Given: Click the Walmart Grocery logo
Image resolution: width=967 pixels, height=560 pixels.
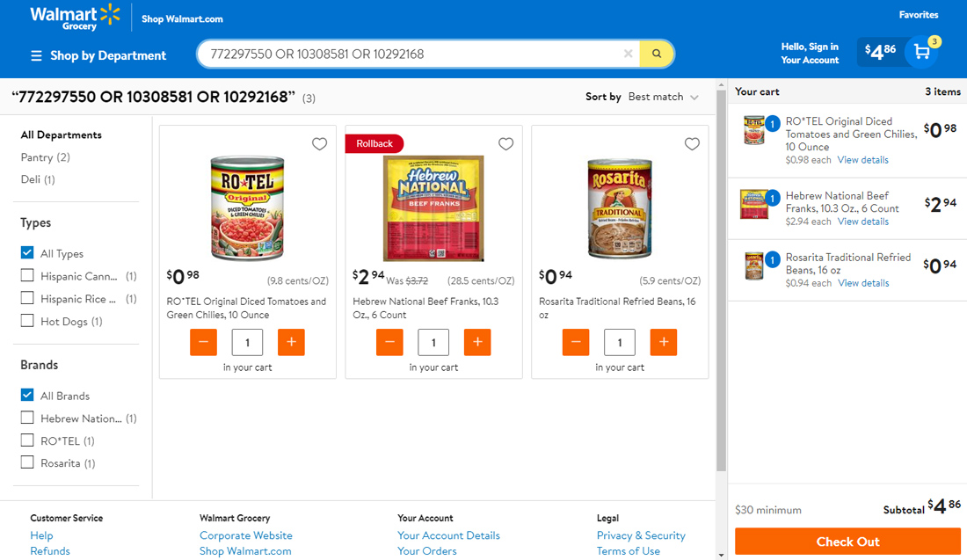Looking at the screenshot, I should pyautogui.click(x=75, y=18).
